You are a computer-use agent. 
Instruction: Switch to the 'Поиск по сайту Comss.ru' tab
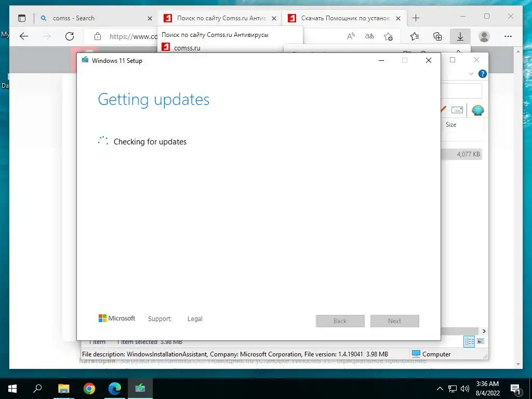click(x=220, y=18)
